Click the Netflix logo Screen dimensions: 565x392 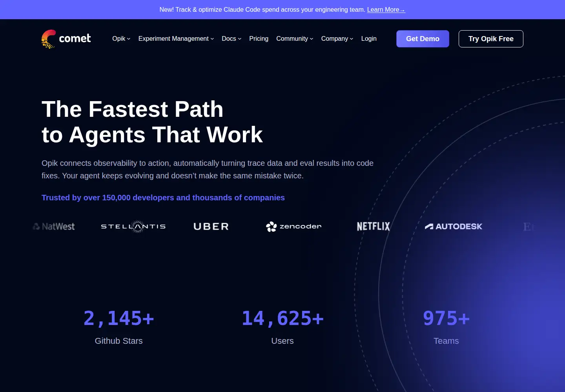point(374,227)
